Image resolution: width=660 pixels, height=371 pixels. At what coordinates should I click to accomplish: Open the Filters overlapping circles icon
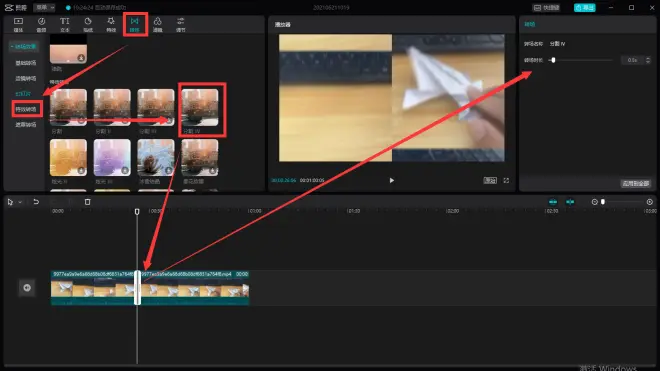[x=157, y=24]
